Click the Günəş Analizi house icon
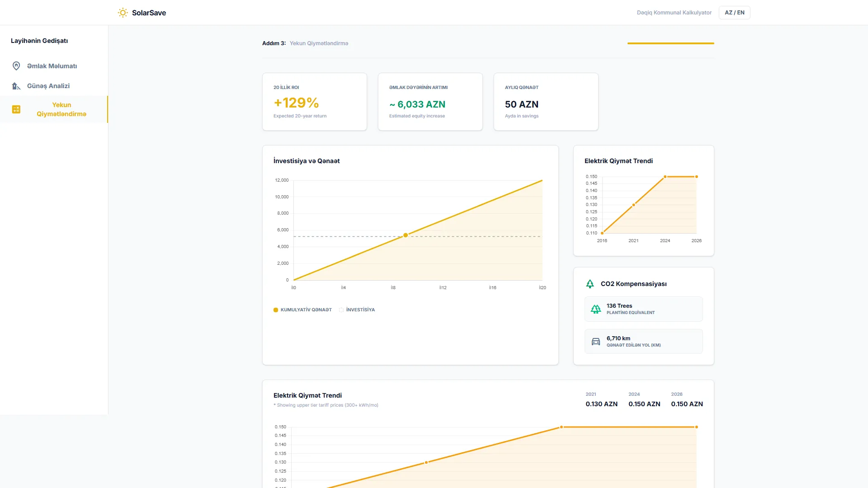The height and width of the screenshot is (488, 868). coord(16,86)
